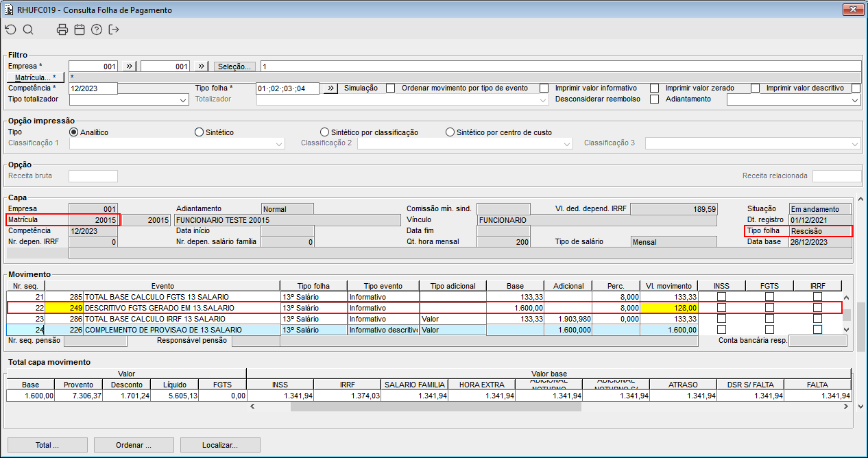Select Sintético por classificação radio option

tap(325, 132)
